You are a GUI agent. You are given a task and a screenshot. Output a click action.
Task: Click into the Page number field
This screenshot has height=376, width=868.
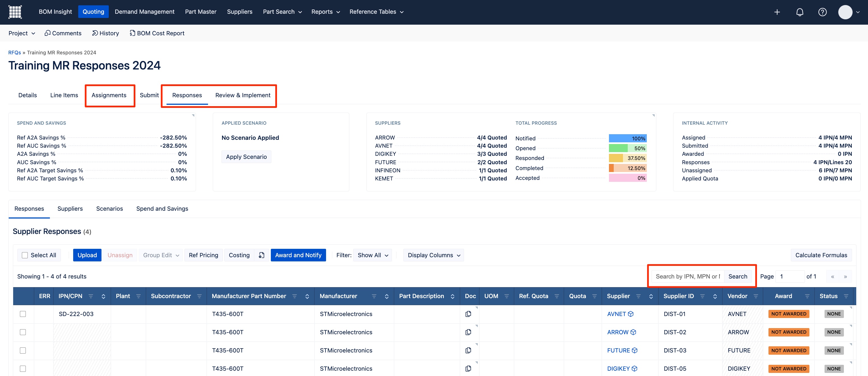[790, 276]
